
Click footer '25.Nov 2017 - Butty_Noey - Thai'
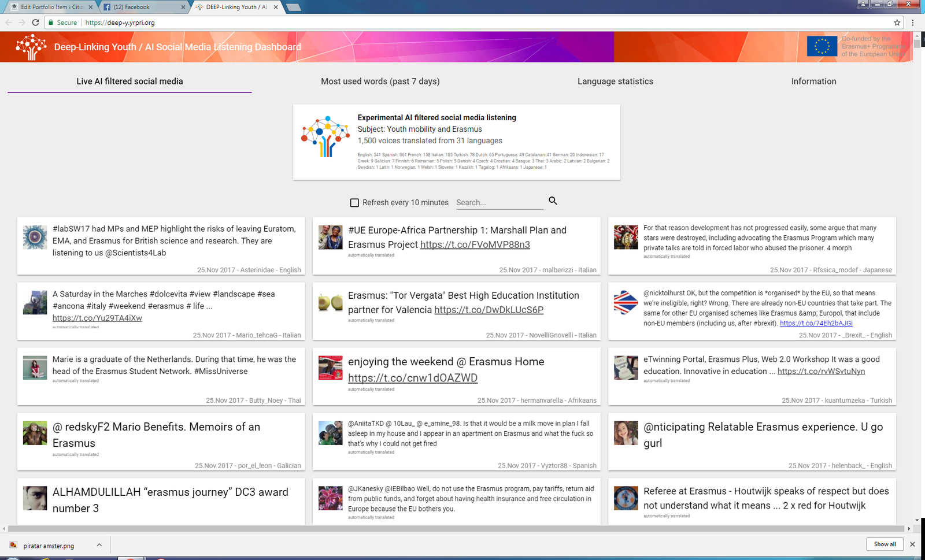pyautogui.click(x=253, y=400)
